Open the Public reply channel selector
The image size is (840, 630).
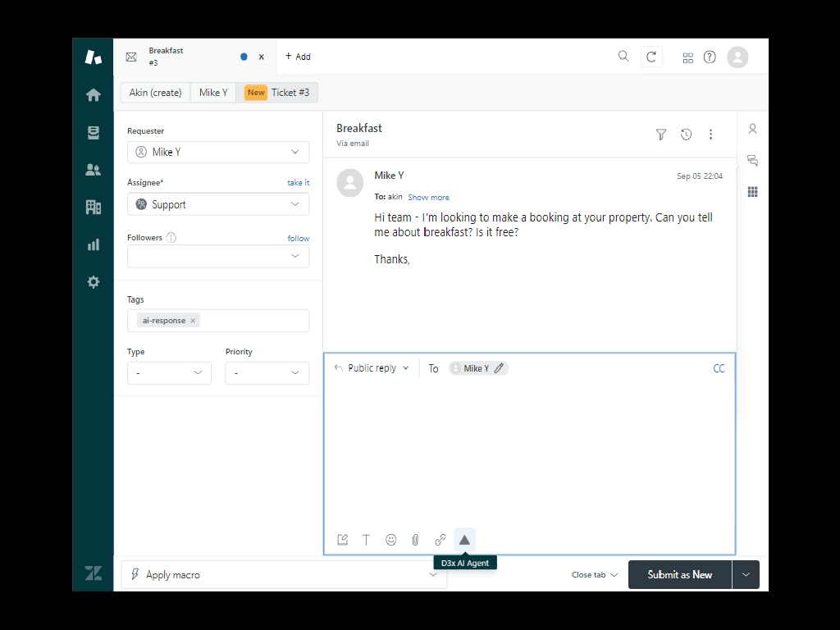tap(372, 368)
